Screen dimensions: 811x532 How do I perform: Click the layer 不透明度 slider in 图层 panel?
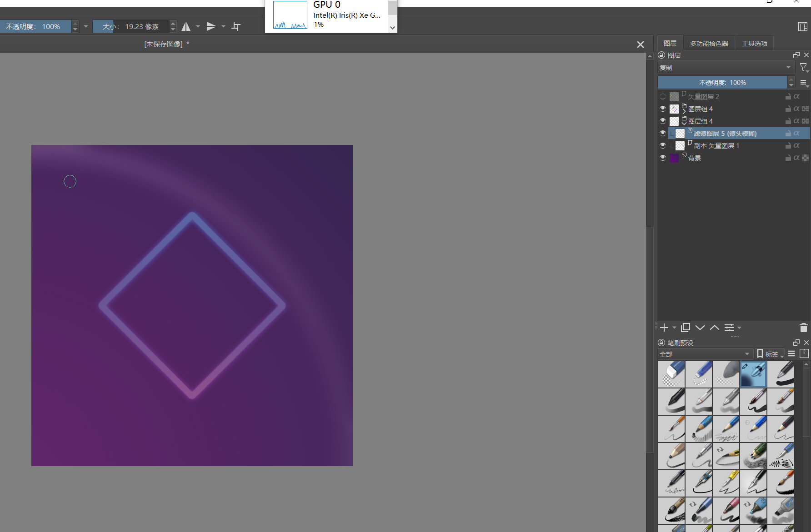(x=722, y=83)
